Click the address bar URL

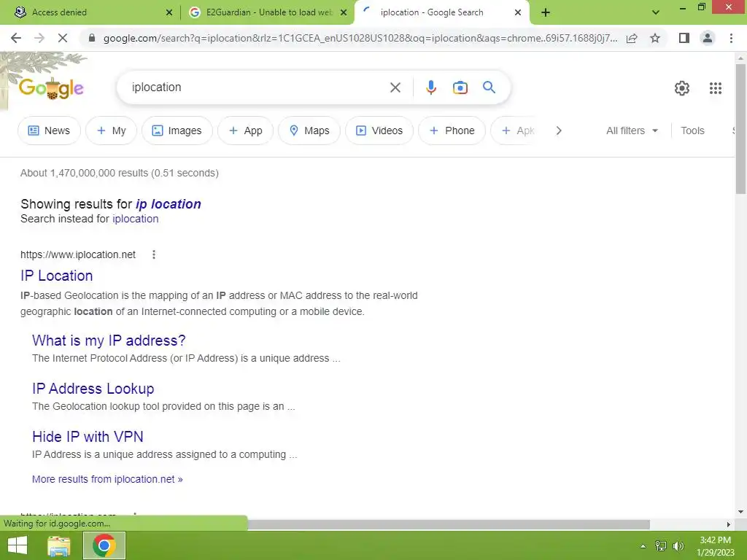pyautogui.click(x=360, y=38)
